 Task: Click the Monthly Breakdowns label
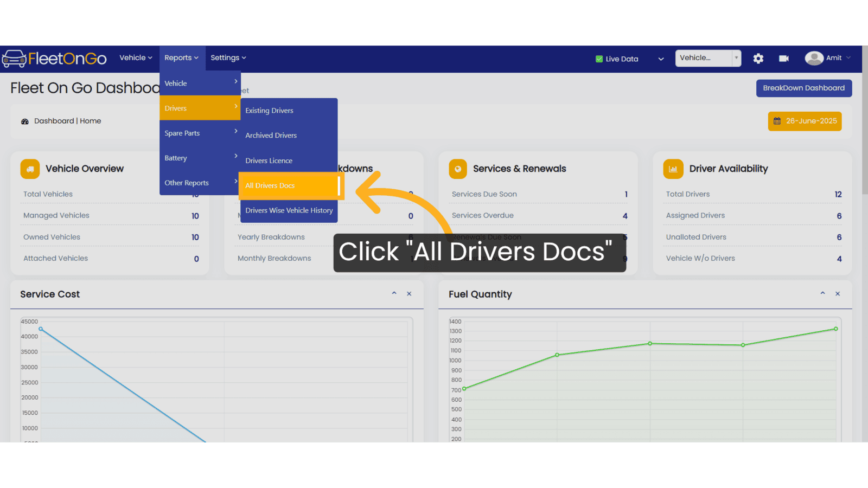click(275, 259)
